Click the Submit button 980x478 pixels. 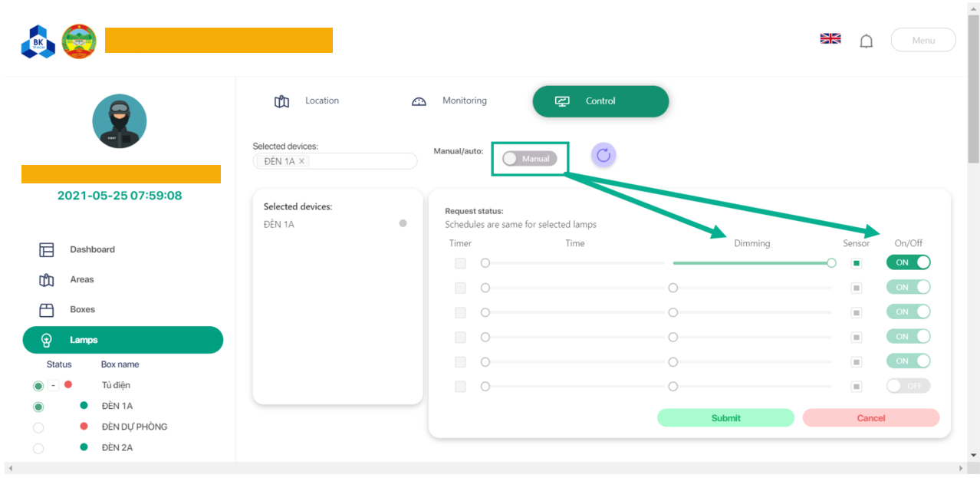[x=725, y=418]
